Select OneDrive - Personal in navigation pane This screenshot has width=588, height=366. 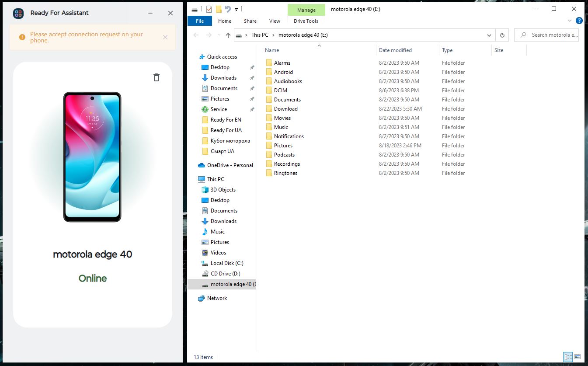(226, 165)
